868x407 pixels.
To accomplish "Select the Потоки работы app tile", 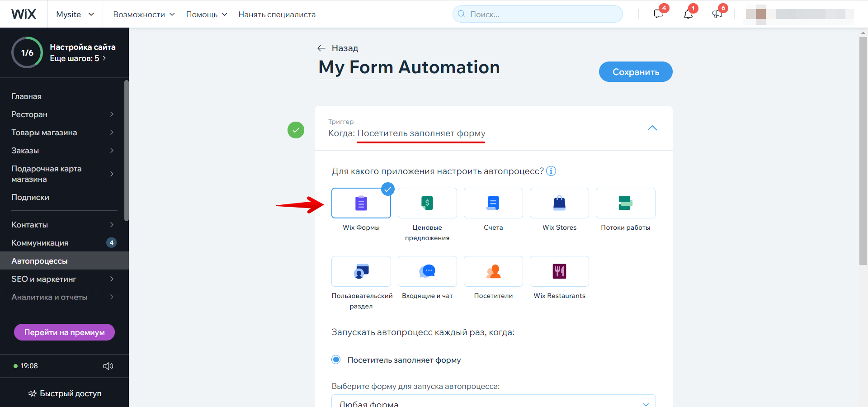I will 626,203.
